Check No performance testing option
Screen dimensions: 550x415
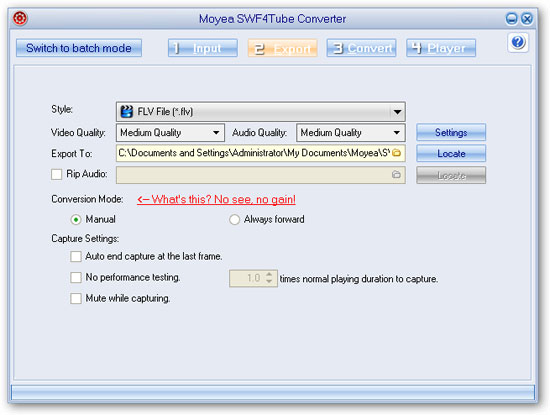coord(76,277)
